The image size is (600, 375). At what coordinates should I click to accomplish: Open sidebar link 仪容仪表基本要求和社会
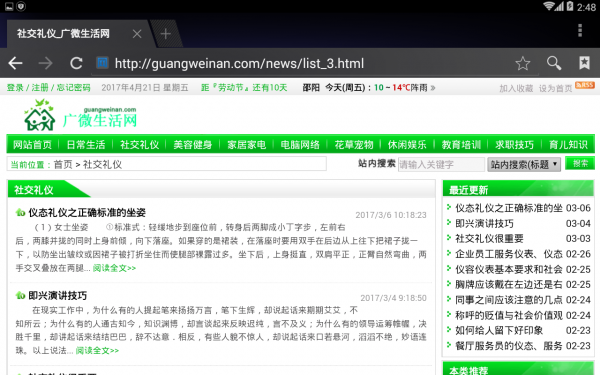tap(509, 269)
